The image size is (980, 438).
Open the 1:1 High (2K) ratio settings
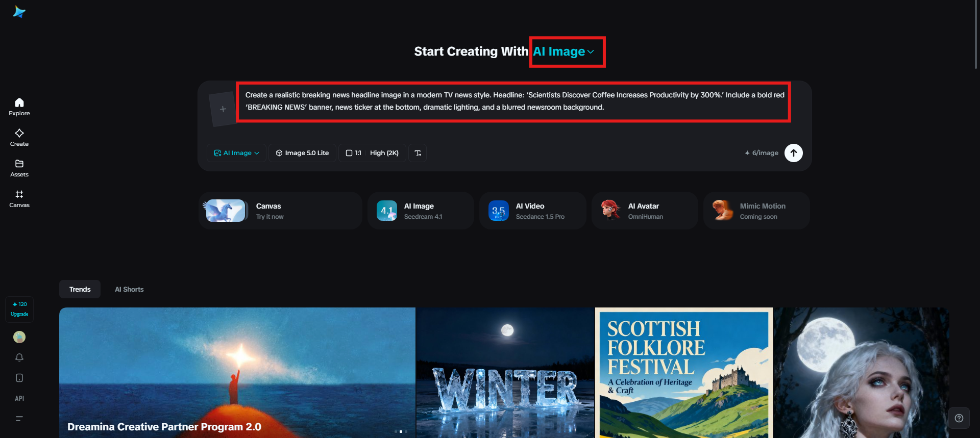pos(372,153)
